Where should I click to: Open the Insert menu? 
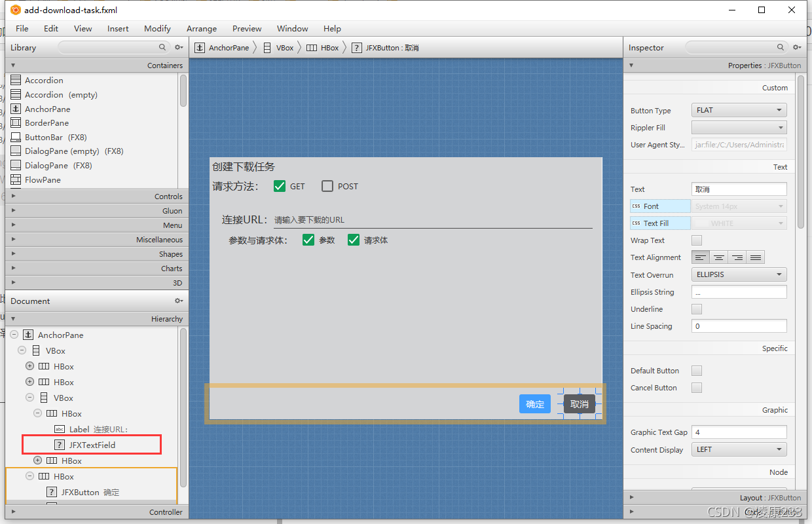[119, 28]
